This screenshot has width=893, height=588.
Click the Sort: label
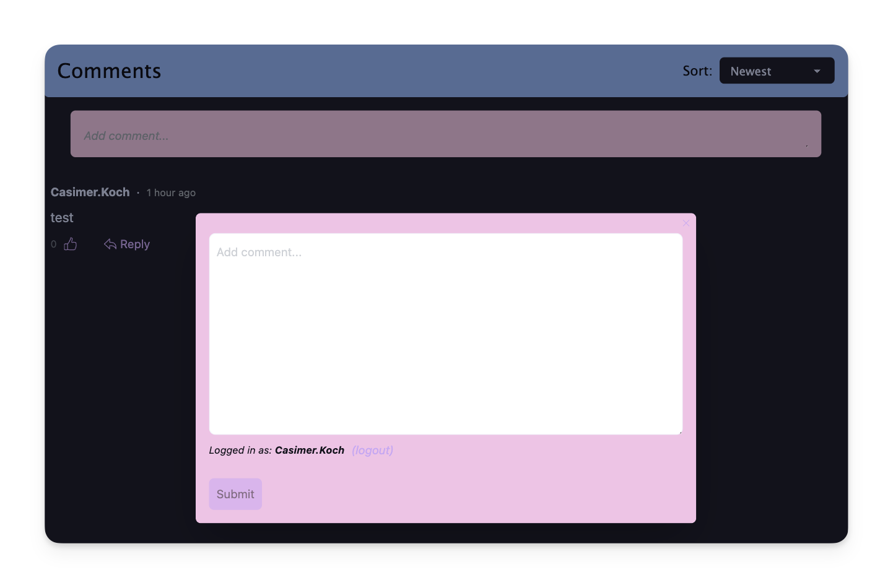click(697, 71)
